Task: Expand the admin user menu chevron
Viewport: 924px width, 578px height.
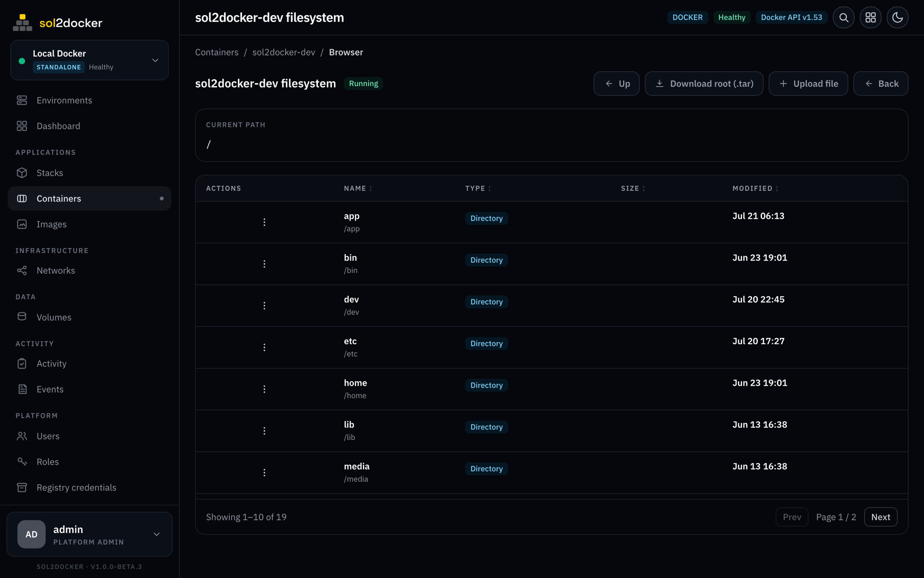Action: pyautogui.click(x=157, y=534)
